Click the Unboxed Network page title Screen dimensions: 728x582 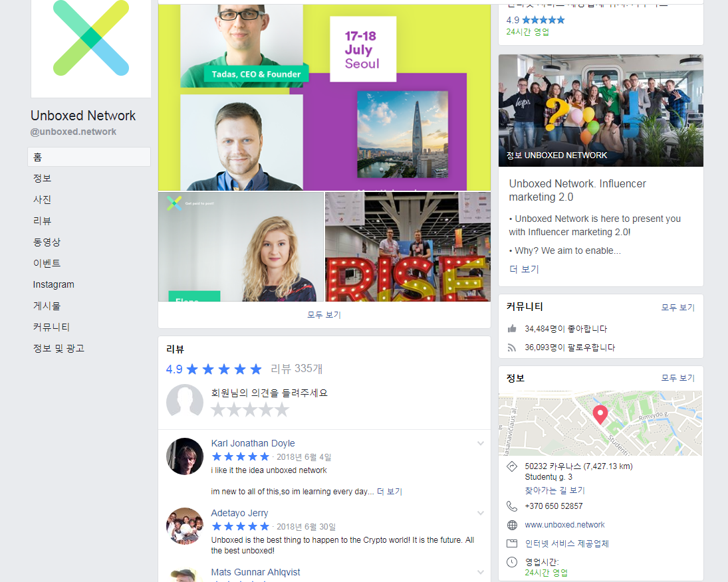83,116
